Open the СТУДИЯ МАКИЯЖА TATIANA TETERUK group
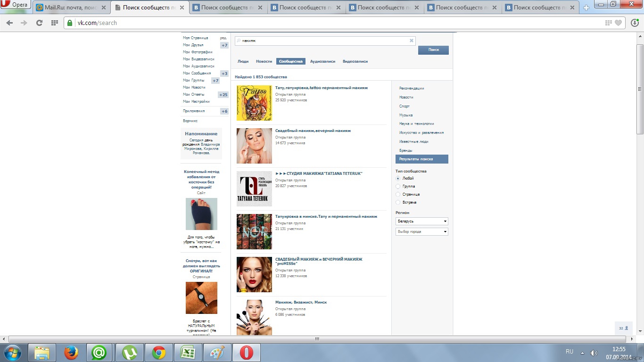Image resolution: width=644 pixels, height=362 pixels. click(319, 173)
